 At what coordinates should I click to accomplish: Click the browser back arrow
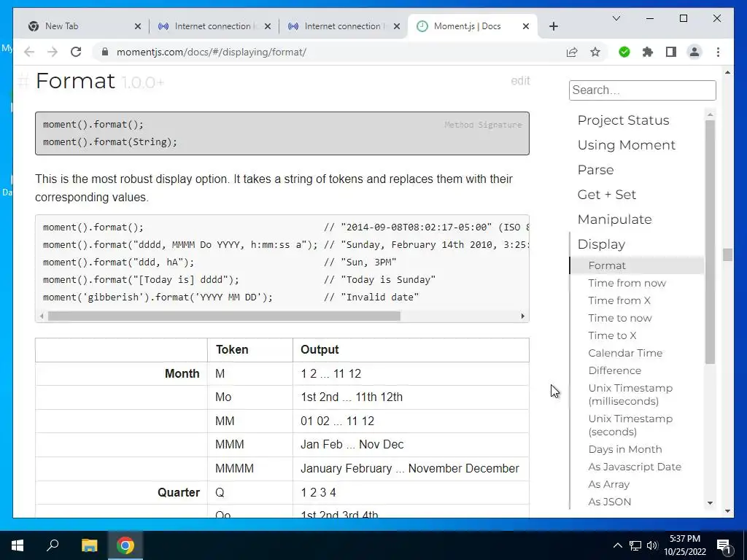[x=29, y=52]
